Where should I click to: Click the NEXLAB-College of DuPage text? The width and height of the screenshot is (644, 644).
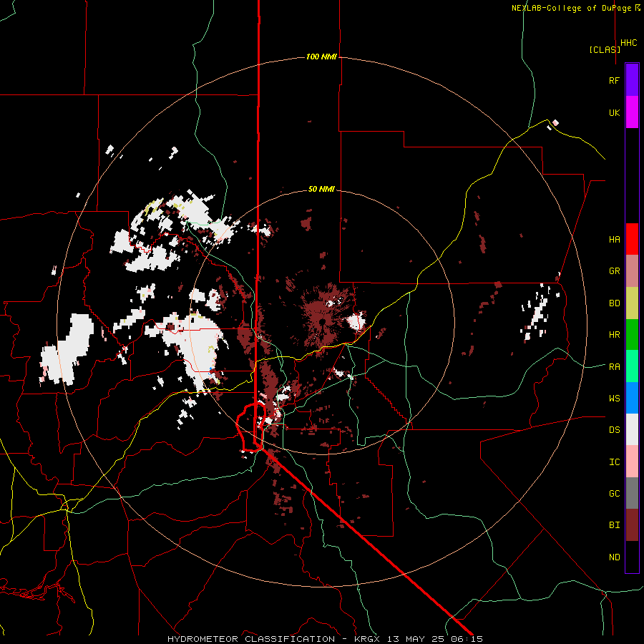[x=572, y=8]
